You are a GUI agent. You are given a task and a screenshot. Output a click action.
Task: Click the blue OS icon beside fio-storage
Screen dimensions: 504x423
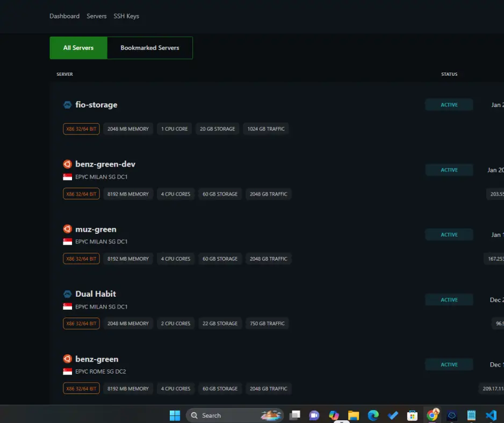coord(67,105)
